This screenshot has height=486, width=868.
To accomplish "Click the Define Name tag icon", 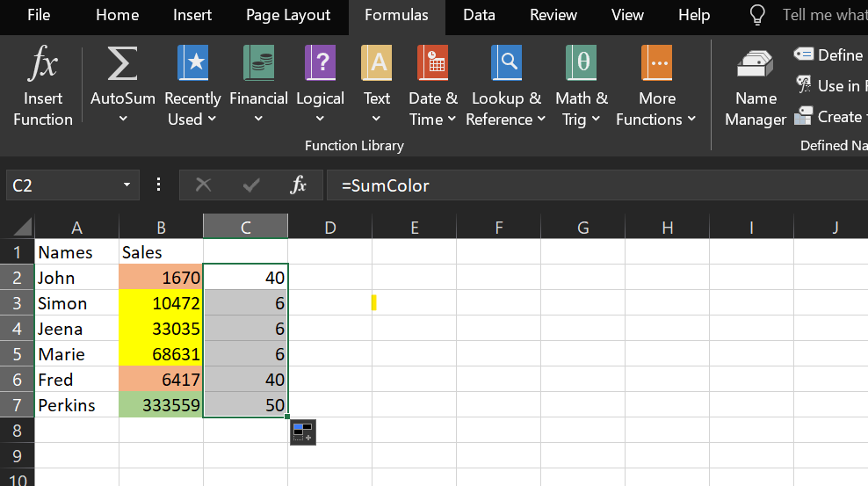I will (803, 54).
